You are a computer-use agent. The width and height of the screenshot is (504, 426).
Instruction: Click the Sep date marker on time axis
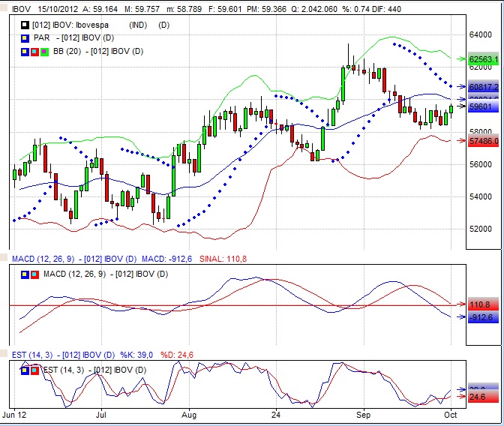tap(364, 414)
